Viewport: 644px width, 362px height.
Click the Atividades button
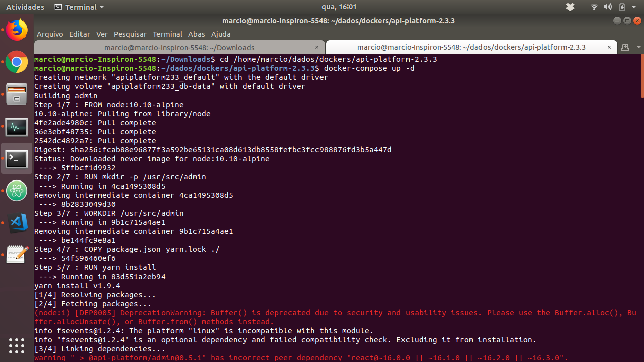tap(25, 7)
